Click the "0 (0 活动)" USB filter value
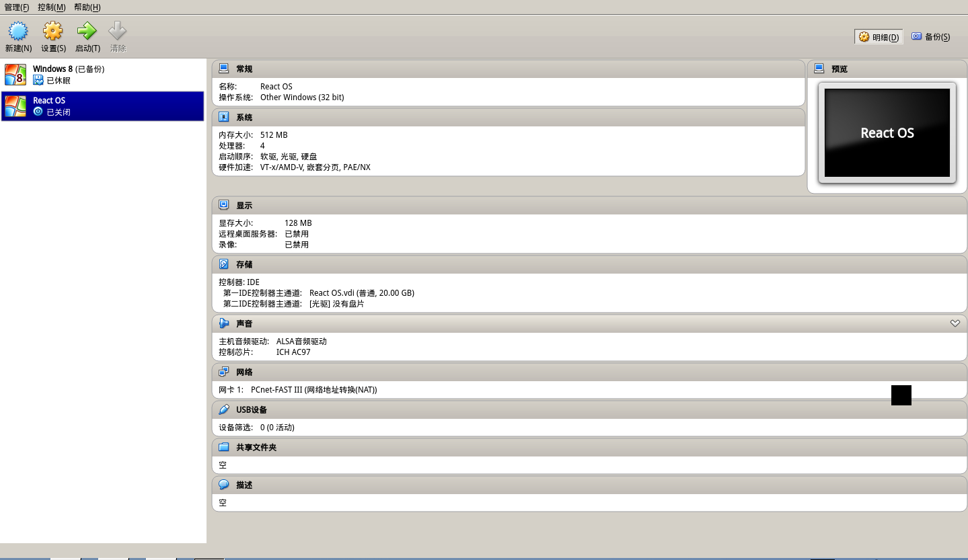The width and height of the screenshot is (968, 560). [x=277, y=428]
